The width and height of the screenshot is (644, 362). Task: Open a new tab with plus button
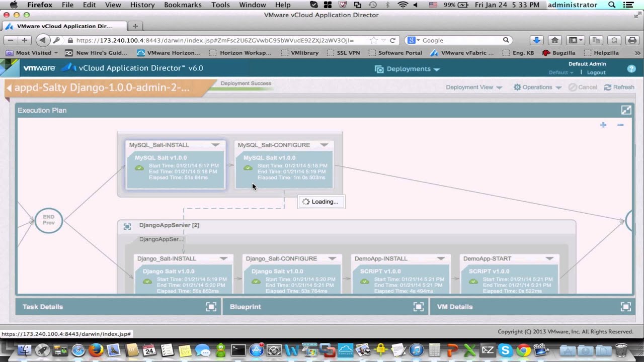pyautogui.click(x=135, y=26)
